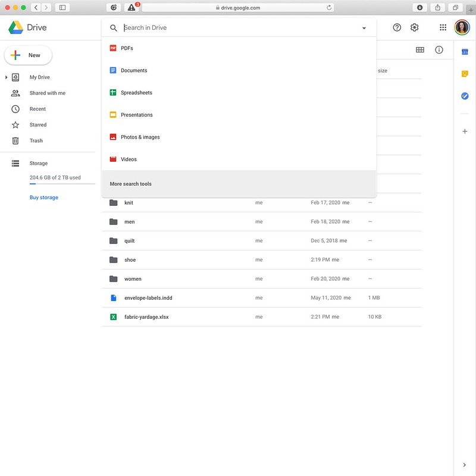Filter search by Spreadsheets
The image size is (476, 476).
pos(136,93)
